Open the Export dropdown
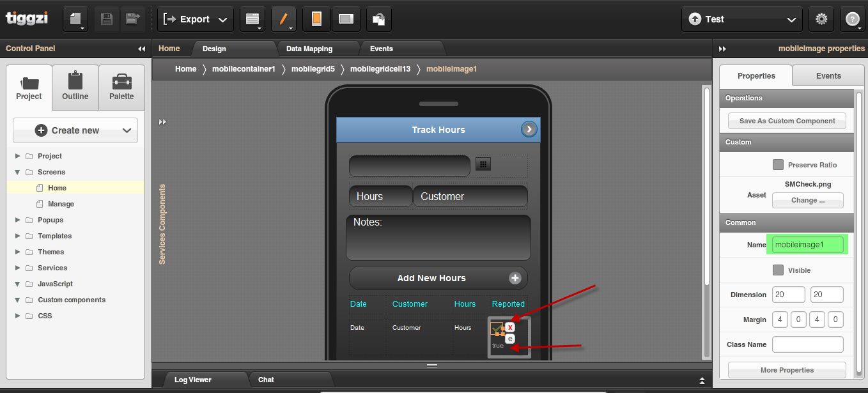 click(195, 19)
